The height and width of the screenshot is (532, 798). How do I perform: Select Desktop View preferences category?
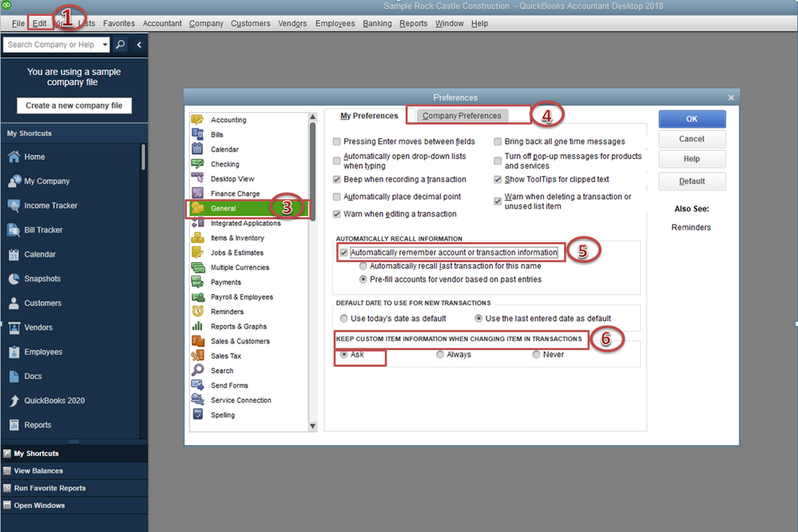232,179
